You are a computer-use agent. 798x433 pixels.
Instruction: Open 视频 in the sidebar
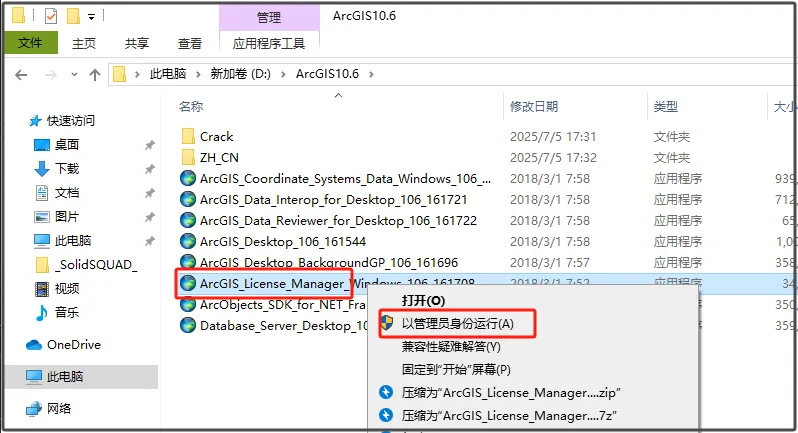tap(67, 288)
